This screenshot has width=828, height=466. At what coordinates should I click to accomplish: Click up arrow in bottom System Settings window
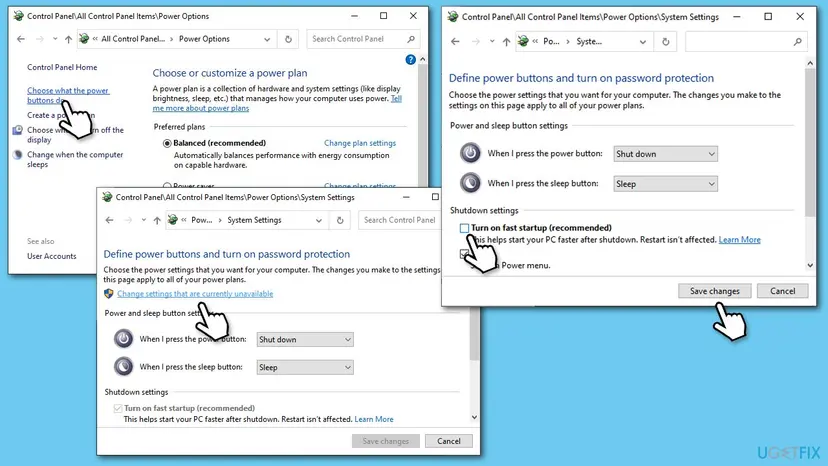pos(157,220)
